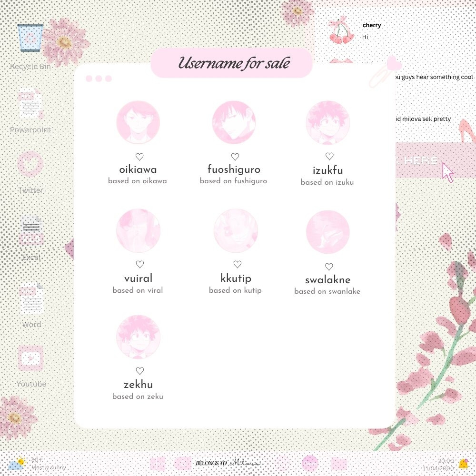Click the "Username for sale" title banner
This screenshot has height=476, width=476.
(x=232, y=63)
